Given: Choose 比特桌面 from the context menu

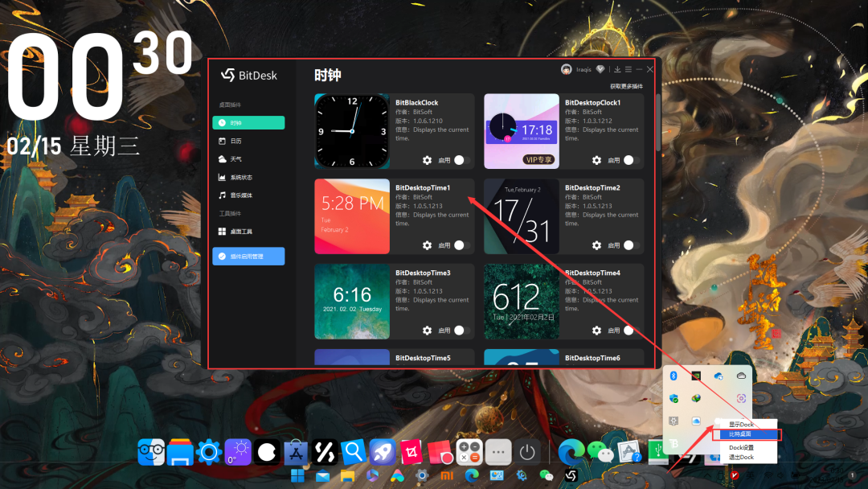Looking at the screenshot, I should tap(739, 434).
